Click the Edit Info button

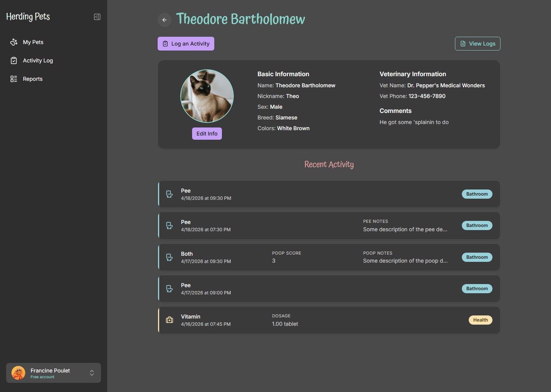(207, 134)
